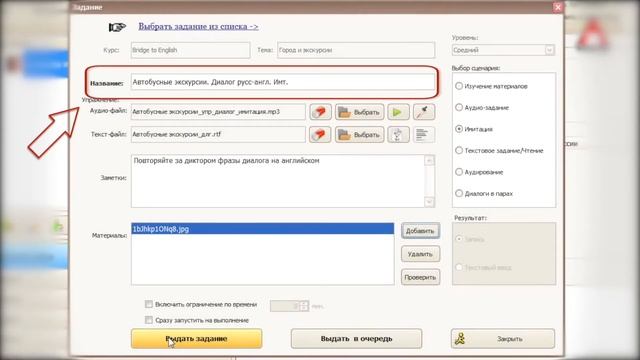
Task: Open the 'Выбрать задание из списка' link
Action: pyautogui.click(x=198, y=27)
